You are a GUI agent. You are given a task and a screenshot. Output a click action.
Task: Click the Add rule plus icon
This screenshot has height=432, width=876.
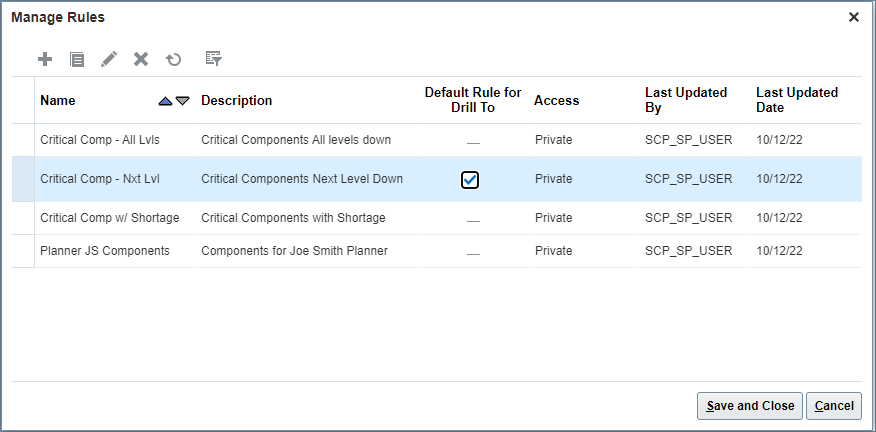click(45, 59)
